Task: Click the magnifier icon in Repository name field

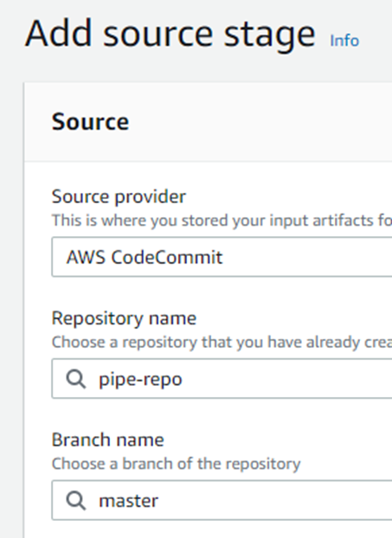Action: (75, 379)
